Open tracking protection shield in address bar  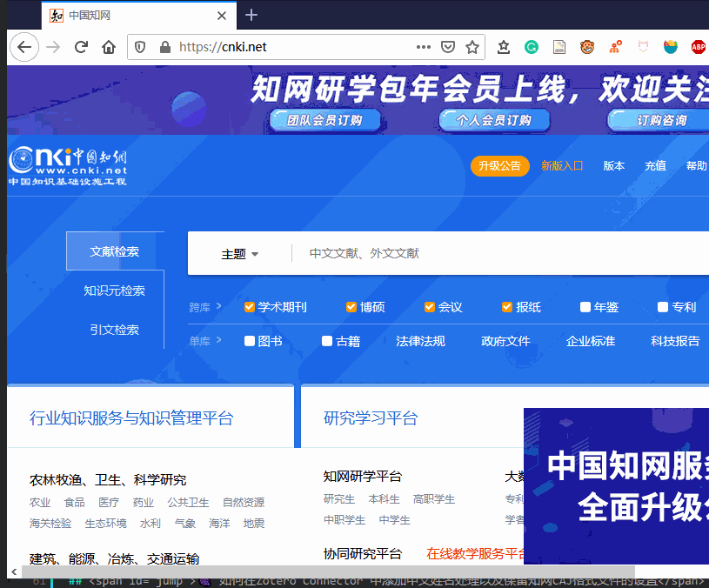click(x=140, y=47)
